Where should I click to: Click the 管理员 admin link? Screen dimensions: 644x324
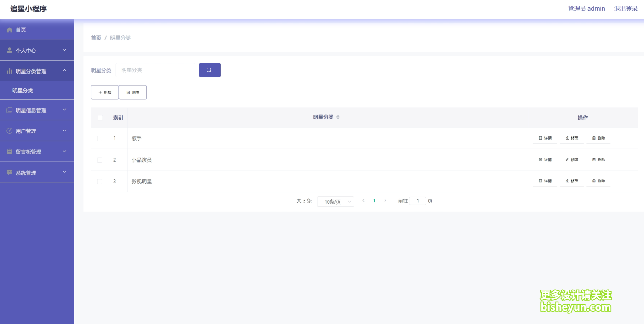(x=586, y=8)
